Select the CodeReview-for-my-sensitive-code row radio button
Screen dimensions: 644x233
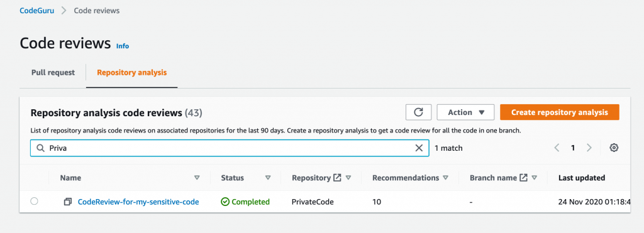click(x=34, y=201)
